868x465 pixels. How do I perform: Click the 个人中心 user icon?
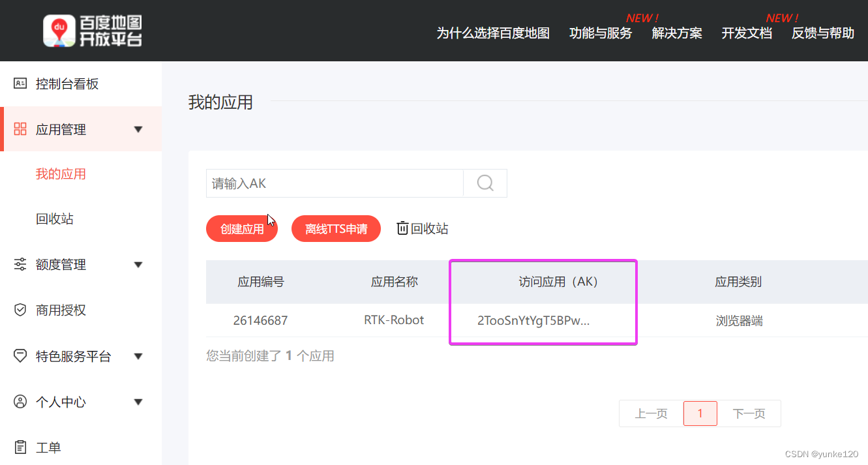20,402
